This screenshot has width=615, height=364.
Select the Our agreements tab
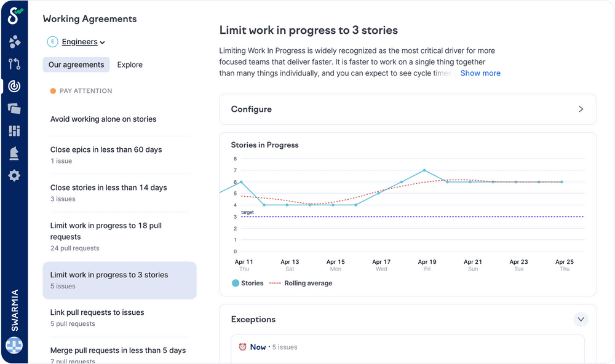76,65
